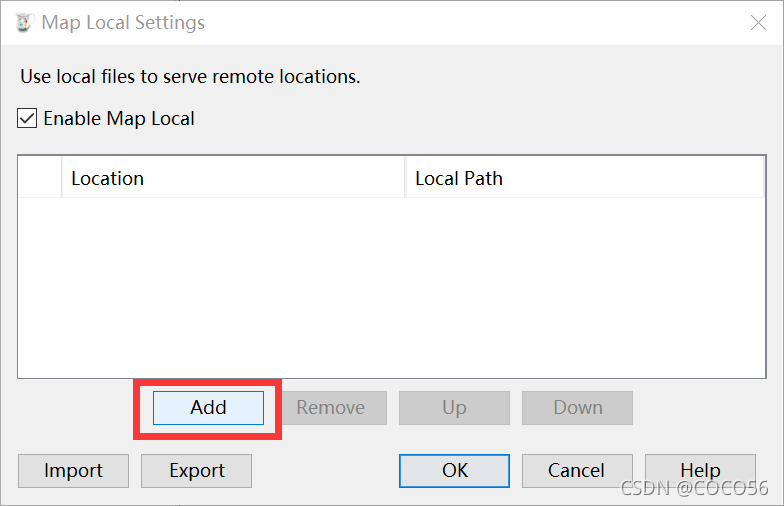Screen dimensions: 784x506
Task: Click the divider between Location and Local Path
Action: 404,178
